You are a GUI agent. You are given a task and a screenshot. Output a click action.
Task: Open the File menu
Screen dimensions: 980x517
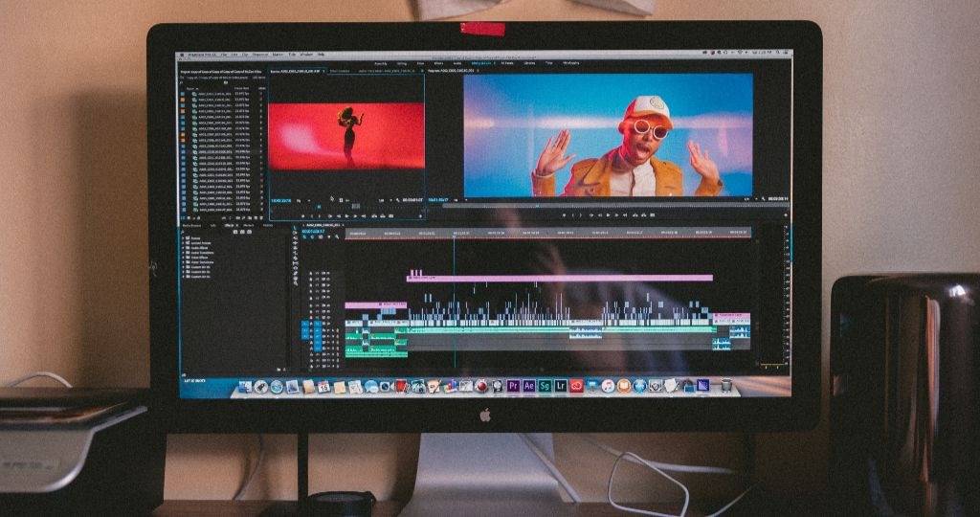222,55
